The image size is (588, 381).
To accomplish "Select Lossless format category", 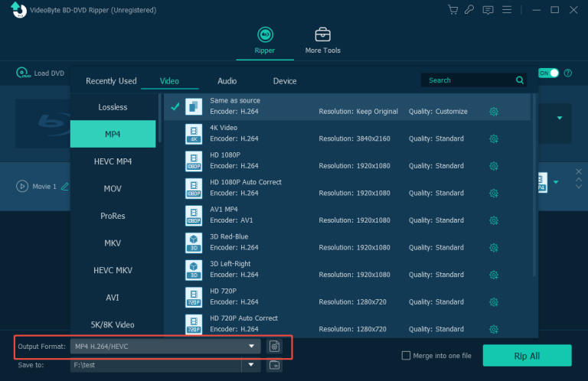I will [x=113, y=107].
